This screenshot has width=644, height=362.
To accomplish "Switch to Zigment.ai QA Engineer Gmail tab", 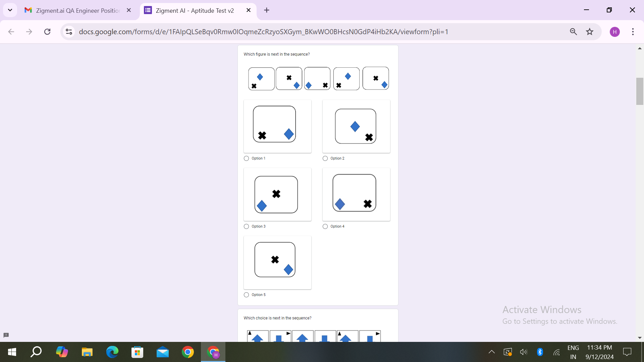I will 77,10.
